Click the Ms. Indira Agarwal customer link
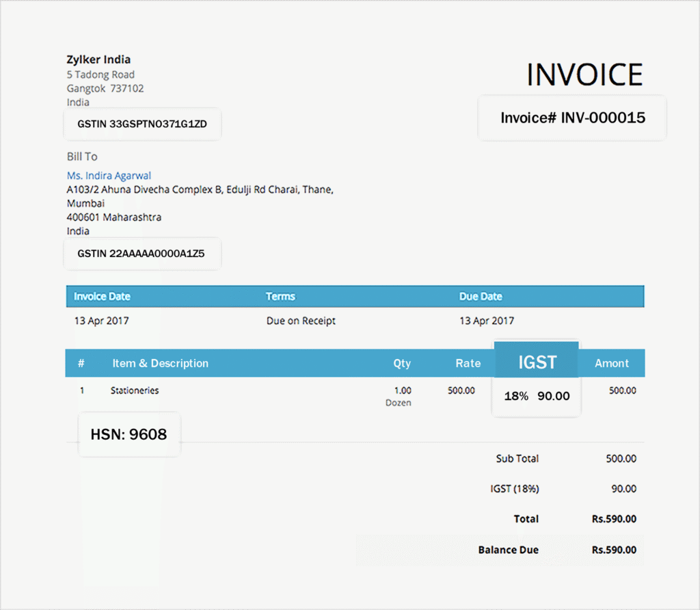 click(x=109, y=176)
